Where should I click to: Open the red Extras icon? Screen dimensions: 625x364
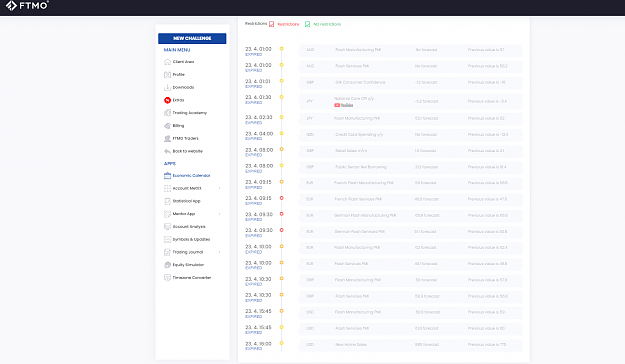click(167, 100)
